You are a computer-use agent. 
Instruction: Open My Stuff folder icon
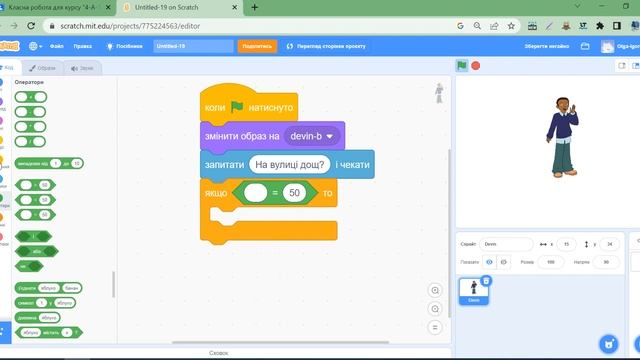click(585, 46)
